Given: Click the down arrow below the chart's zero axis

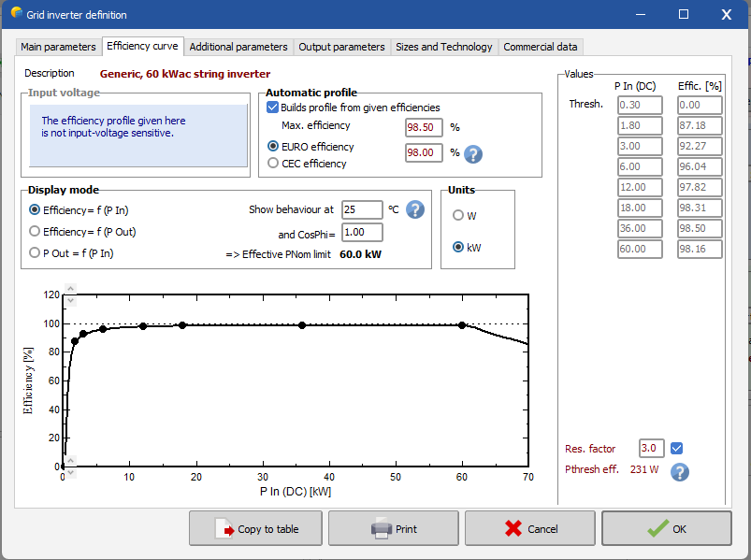Looking at the screenshot, I should (x=70, y=472).
